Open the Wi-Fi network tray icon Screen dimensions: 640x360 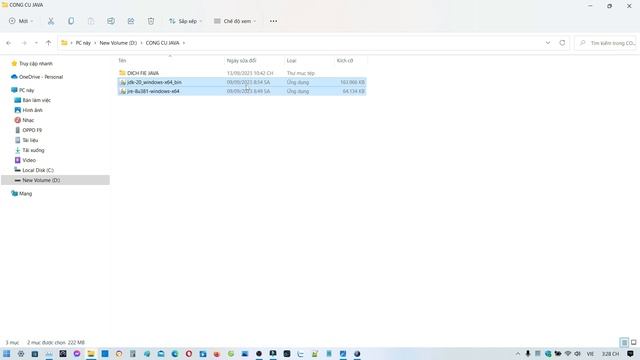pos(568,353)
